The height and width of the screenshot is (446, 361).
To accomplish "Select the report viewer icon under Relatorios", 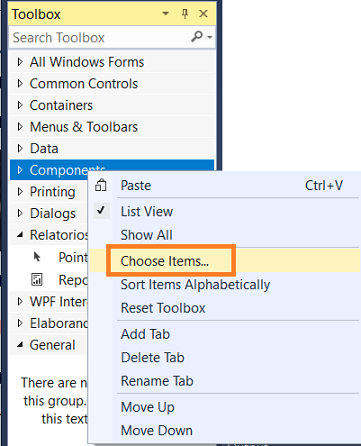I will click(37, 280).
